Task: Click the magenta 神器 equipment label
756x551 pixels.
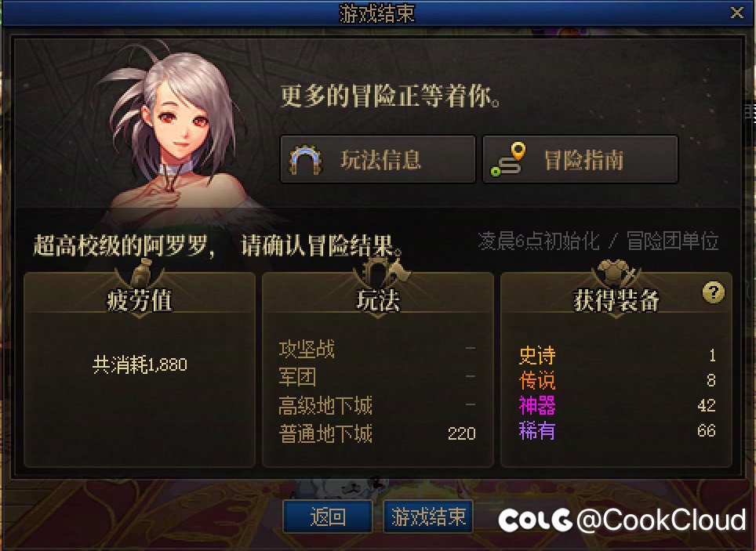Action: pyautogui.click(x=537, y=405)
